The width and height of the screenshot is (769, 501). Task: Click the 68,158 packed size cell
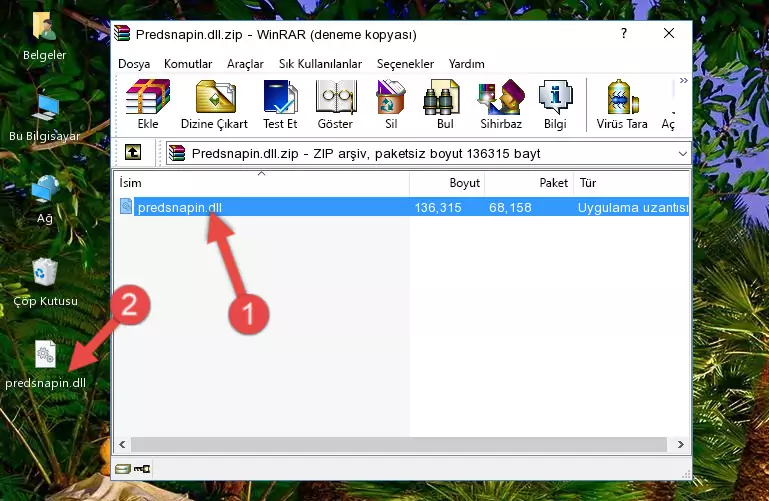pos(510,207)
